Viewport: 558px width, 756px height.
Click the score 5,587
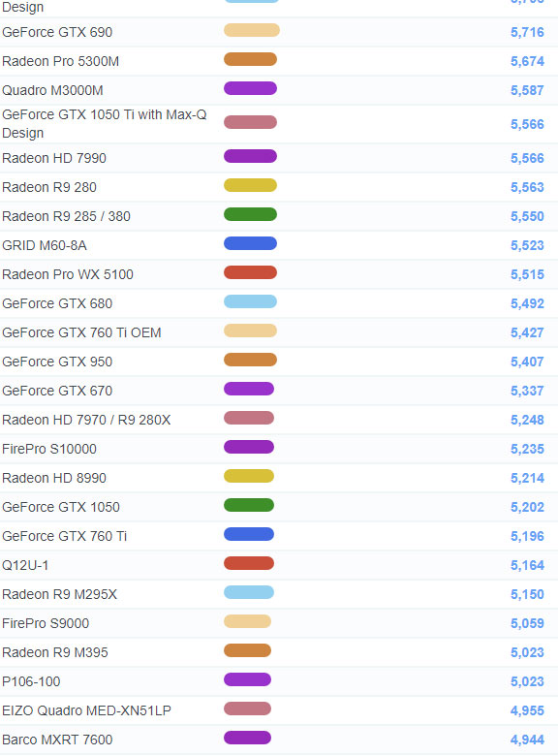point(527,90)
